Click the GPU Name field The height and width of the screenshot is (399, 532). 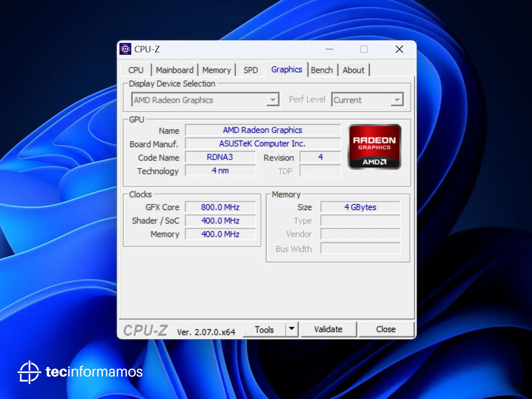262,130
